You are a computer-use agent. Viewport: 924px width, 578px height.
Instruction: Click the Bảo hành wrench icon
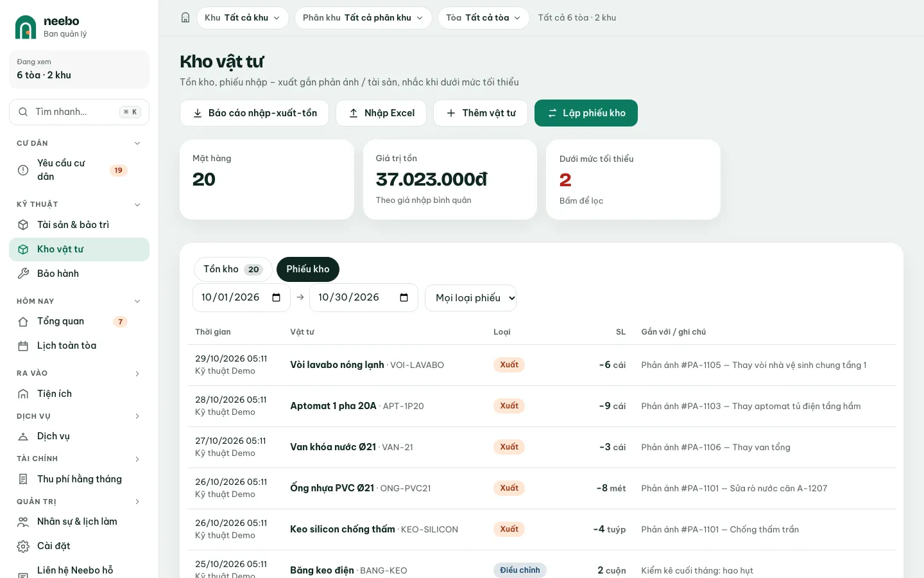tap(23, 274)
